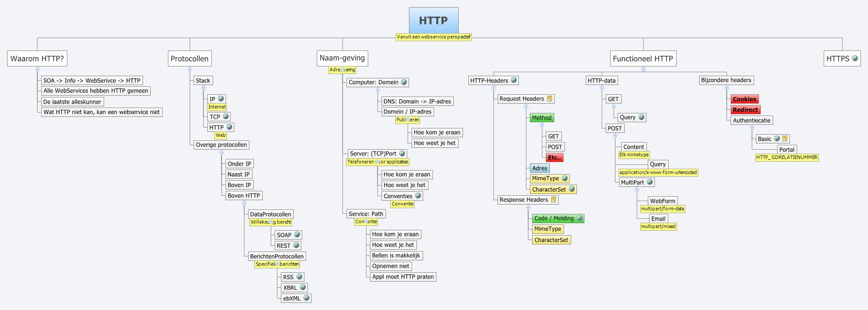Select the central HTTP topic

point(433,20)
